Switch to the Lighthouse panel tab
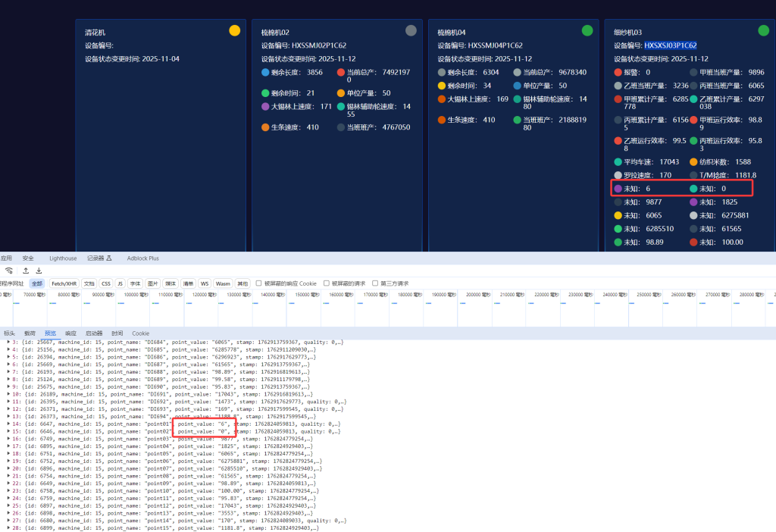This screenshot has height=532, width=776. pyautogui.click(x=63, y=258)
